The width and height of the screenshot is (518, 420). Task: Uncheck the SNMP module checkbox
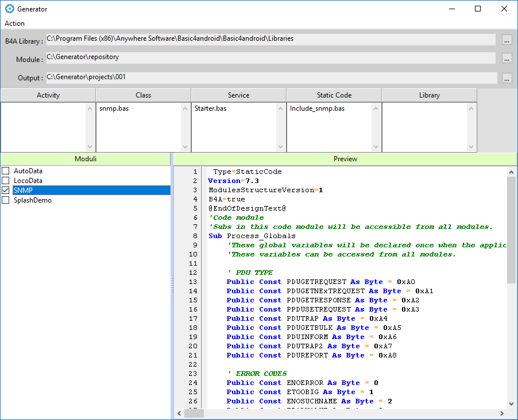coord(6,190)
